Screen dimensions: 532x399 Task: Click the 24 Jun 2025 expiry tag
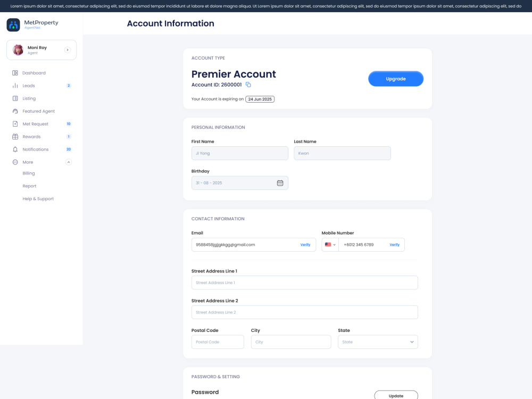click(260, 99)
